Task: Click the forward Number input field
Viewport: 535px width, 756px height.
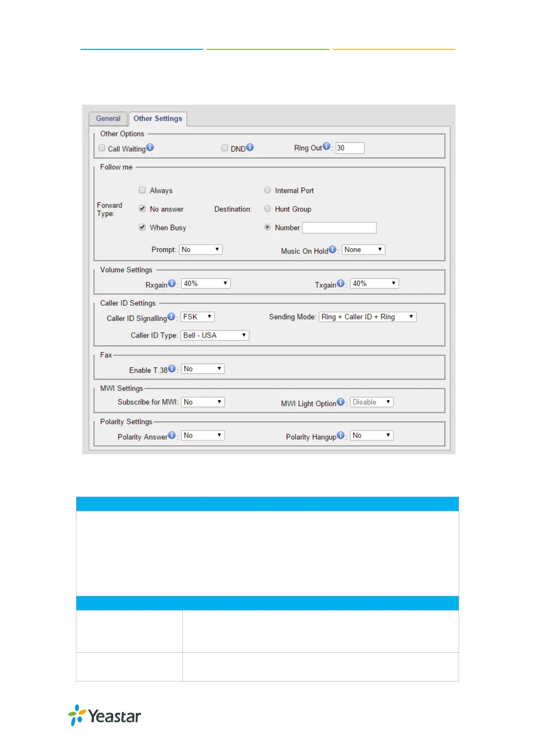Action: [339, 228]
